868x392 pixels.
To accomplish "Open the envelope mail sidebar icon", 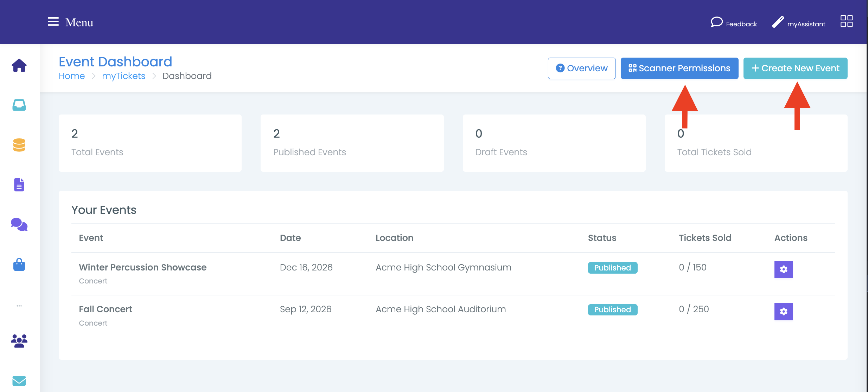I will [x=19, y=381].
